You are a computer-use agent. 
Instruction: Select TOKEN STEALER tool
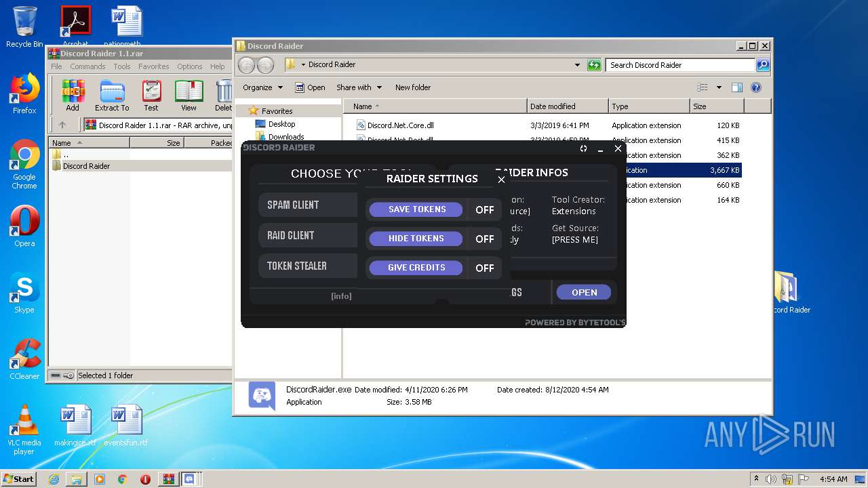[308, 266]
